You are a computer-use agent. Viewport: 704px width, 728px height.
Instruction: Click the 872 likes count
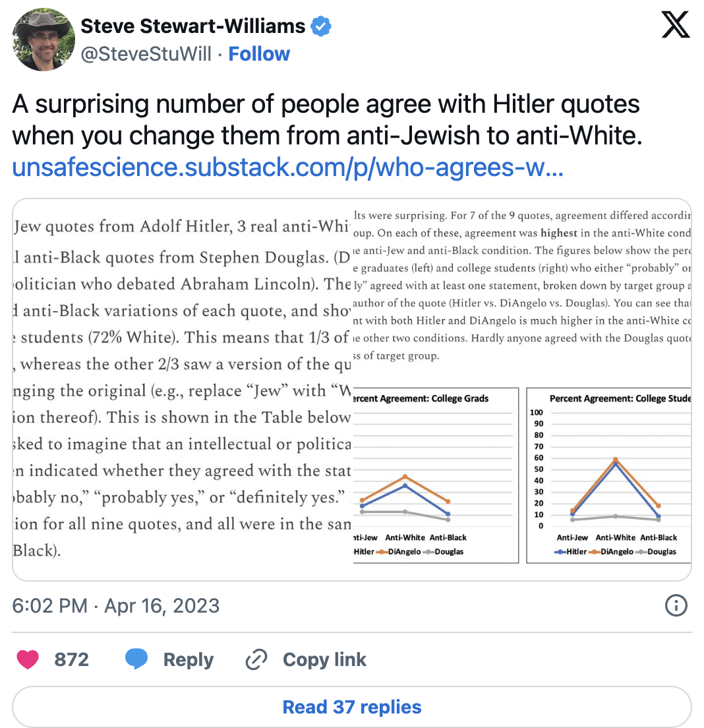(x=71, y=659)
